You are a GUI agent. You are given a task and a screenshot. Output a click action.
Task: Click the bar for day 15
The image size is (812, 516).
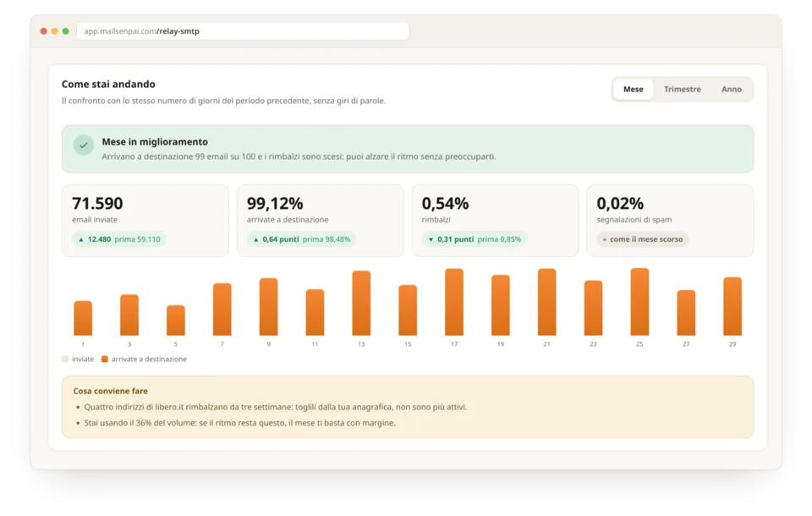pos(408,310)
